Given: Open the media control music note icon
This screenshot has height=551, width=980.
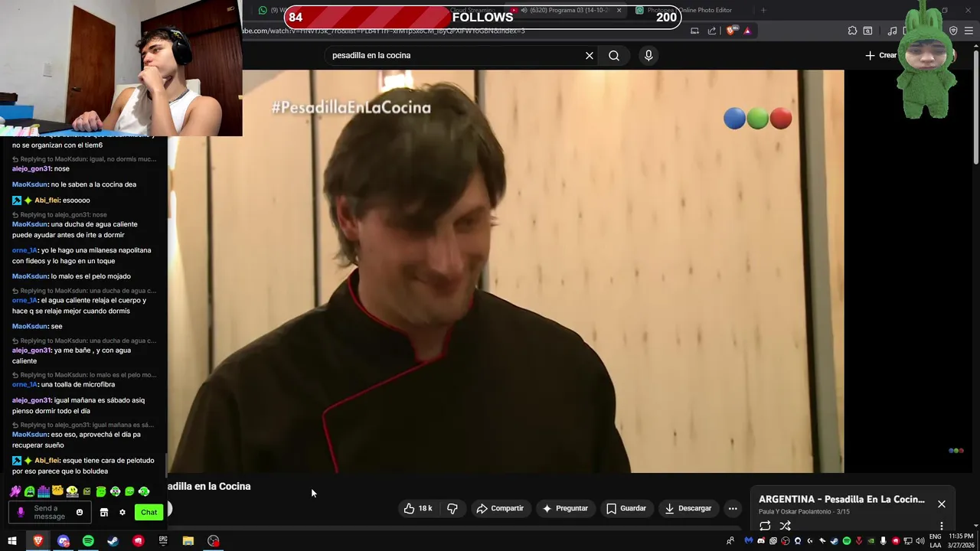Looking at the screenshot, I should click(892, 31).
